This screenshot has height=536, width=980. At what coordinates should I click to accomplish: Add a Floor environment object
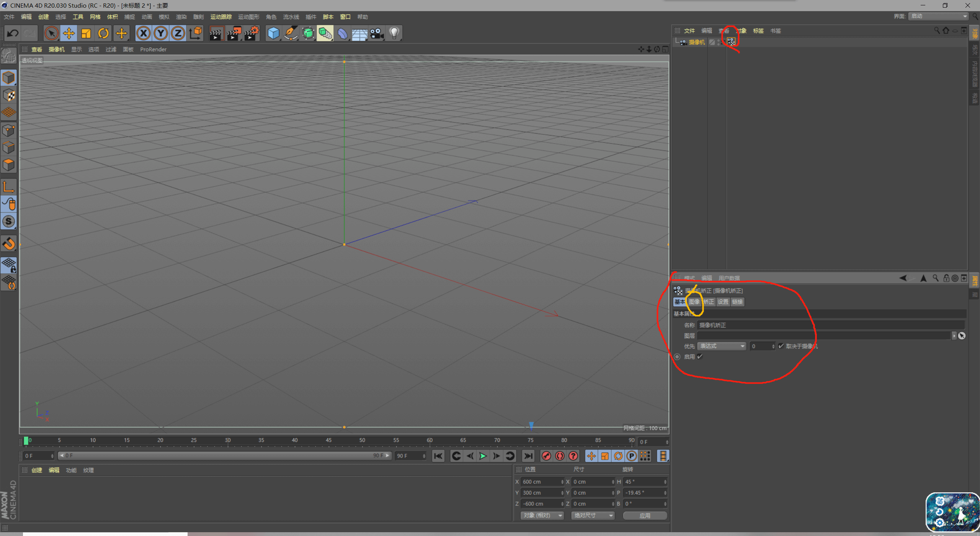360,33
